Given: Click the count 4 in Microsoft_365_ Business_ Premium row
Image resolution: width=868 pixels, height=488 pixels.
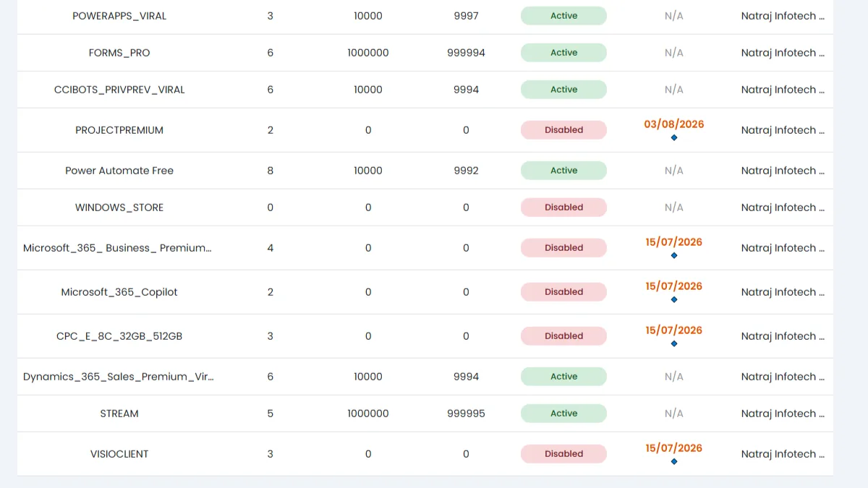Looking at the screenshot, I should point(271,248).
